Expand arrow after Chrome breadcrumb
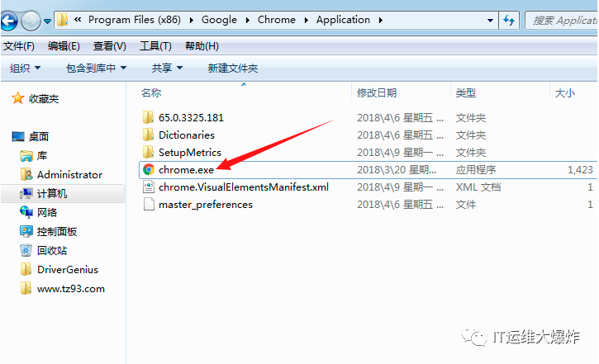Image resolution: width=599 pixels, height=364 pixels. (306, 20)
